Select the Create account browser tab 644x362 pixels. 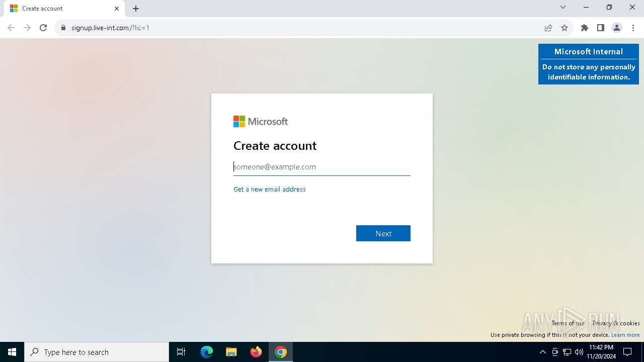pyautogui.click(x=64, y=9)
